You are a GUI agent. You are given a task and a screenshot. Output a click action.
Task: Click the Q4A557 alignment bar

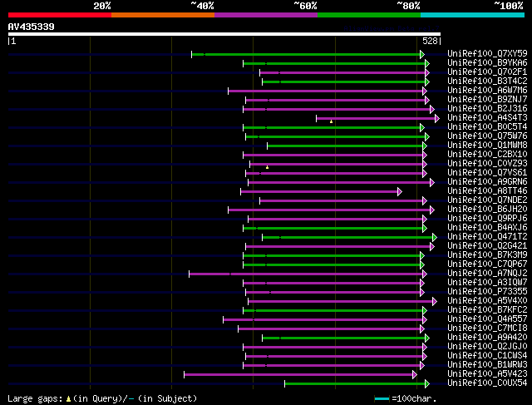pyautogui.click(x=323, y=320)
